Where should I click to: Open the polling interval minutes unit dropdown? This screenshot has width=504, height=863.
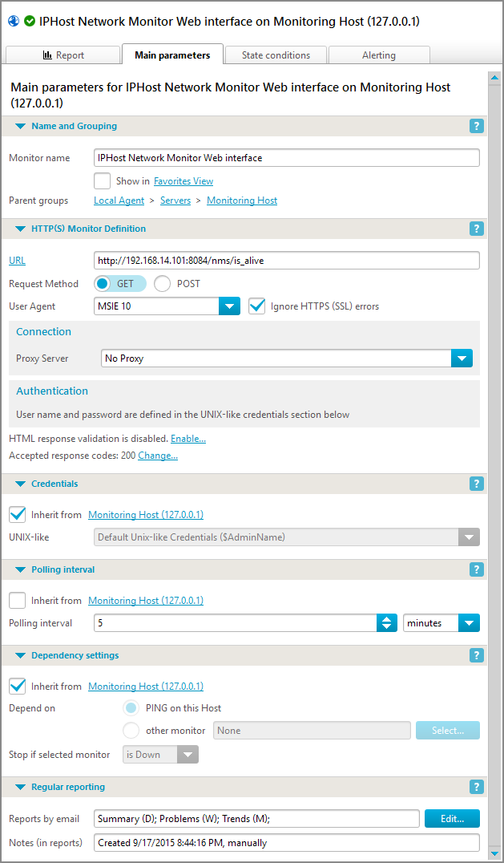point(469,623)
